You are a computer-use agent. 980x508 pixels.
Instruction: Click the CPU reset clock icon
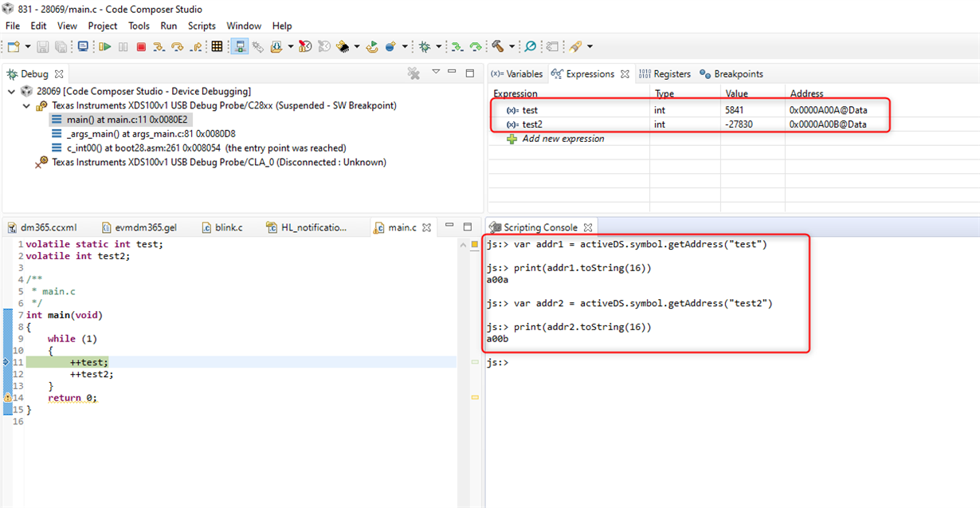tap(305, 47)
